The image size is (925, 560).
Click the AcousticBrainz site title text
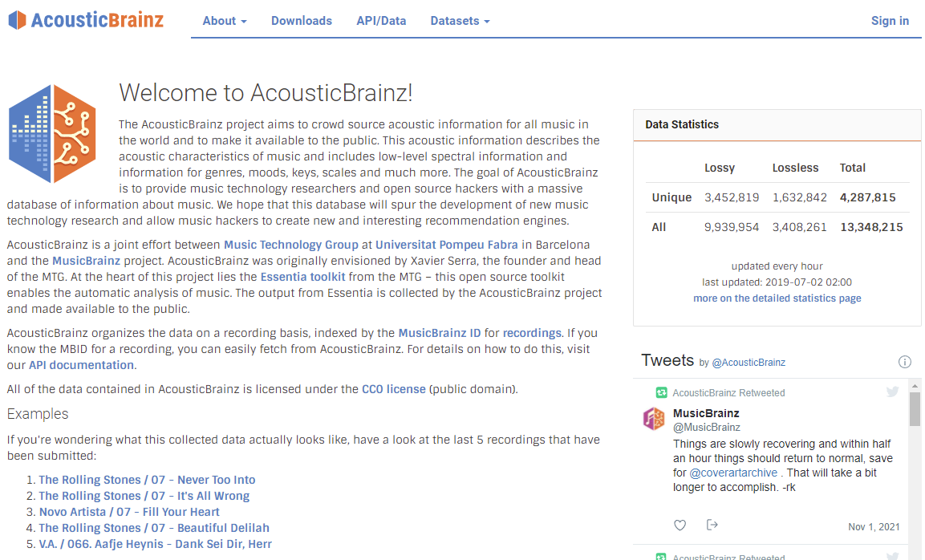point(97,20)
